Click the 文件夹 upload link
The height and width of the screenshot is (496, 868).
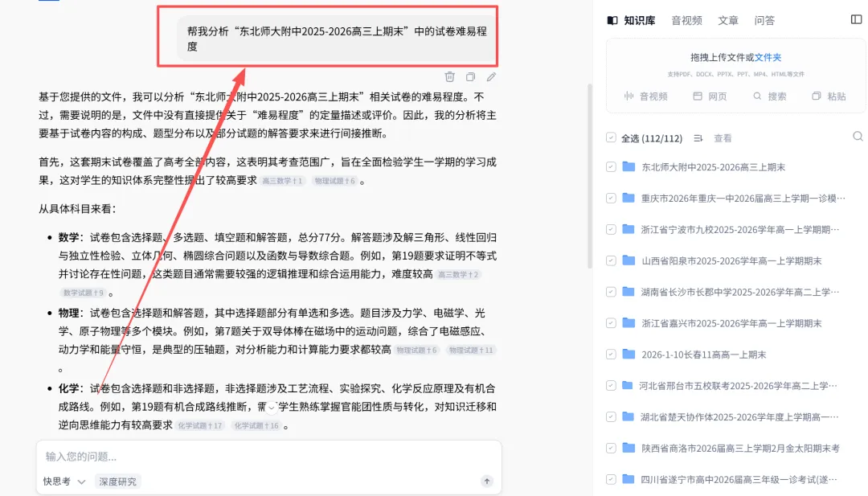768,57
